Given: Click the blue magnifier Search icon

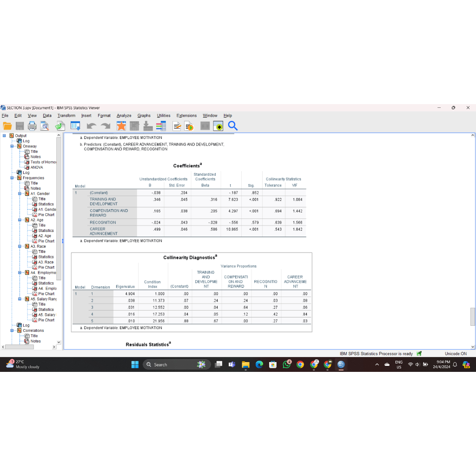Looking at the screenshot, I should click(x=233, y=126).
